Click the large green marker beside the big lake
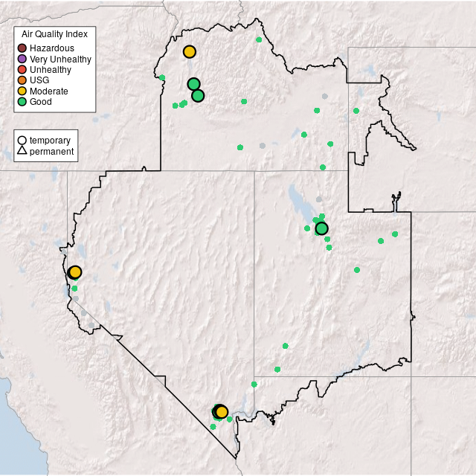This screenshot has height=476, width=476. (x=322, y=228)
